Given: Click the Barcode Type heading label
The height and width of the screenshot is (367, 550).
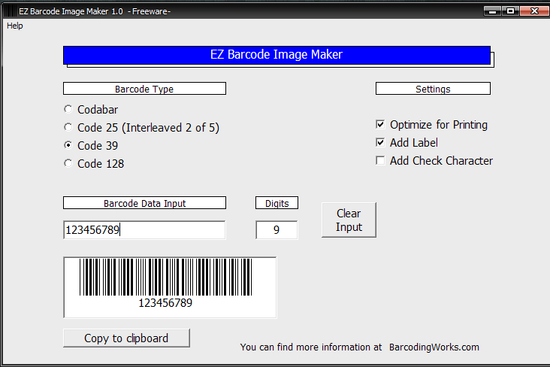Looking at the screenshot, I should click(x=144, y=89).
